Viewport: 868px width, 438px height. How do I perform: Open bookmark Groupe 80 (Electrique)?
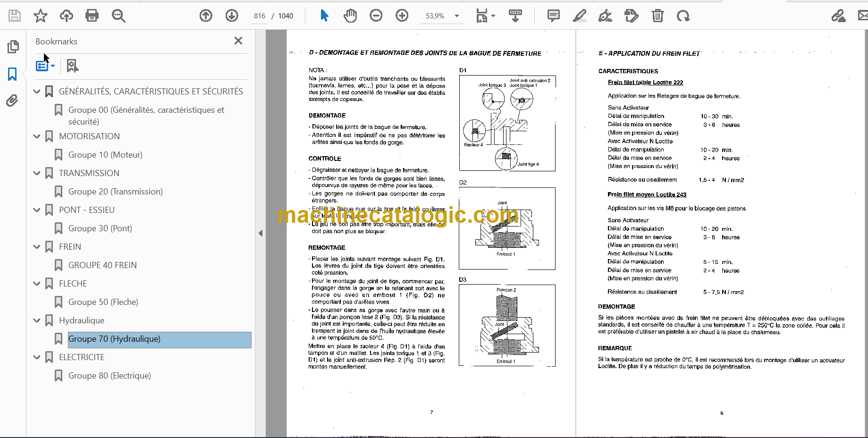[x=110, y=376]
